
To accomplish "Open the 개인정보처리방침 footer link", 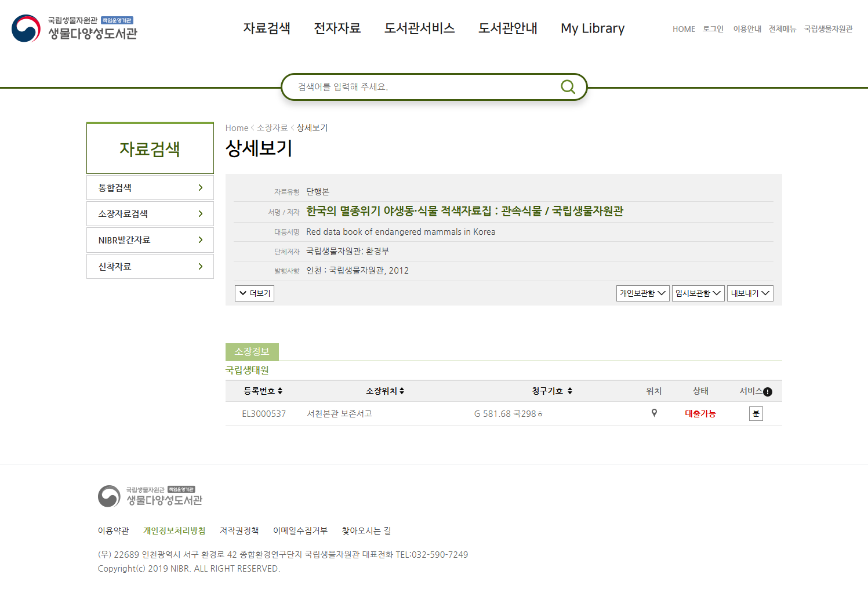I will coord(174,530).
